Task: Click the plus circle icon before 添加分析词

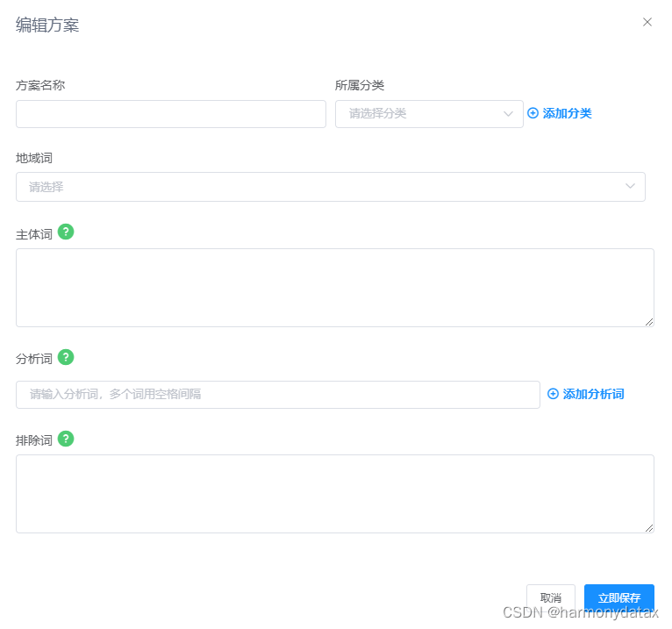Action: 553,394
